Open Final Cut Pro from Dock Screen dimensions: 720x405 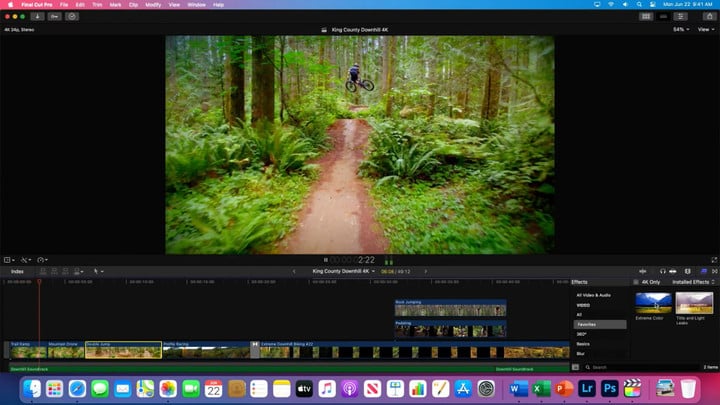[632, 388]
